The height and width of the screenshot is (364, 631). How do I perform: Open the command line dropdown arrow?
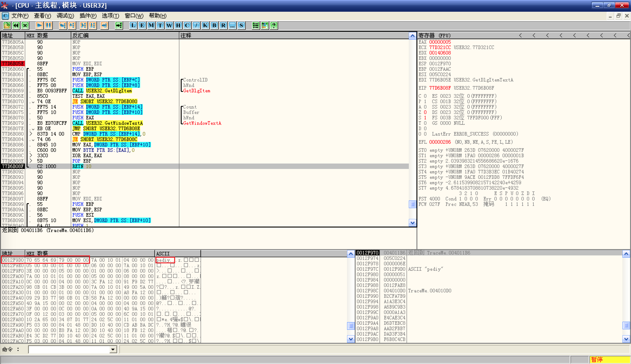pyautogui.click(x=113, y=350)
